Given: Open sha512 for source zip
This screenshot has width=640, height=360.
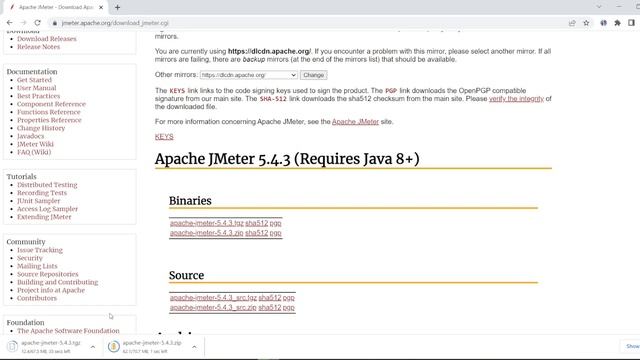Looking at the screenshot, I should (x=270, y=308).
